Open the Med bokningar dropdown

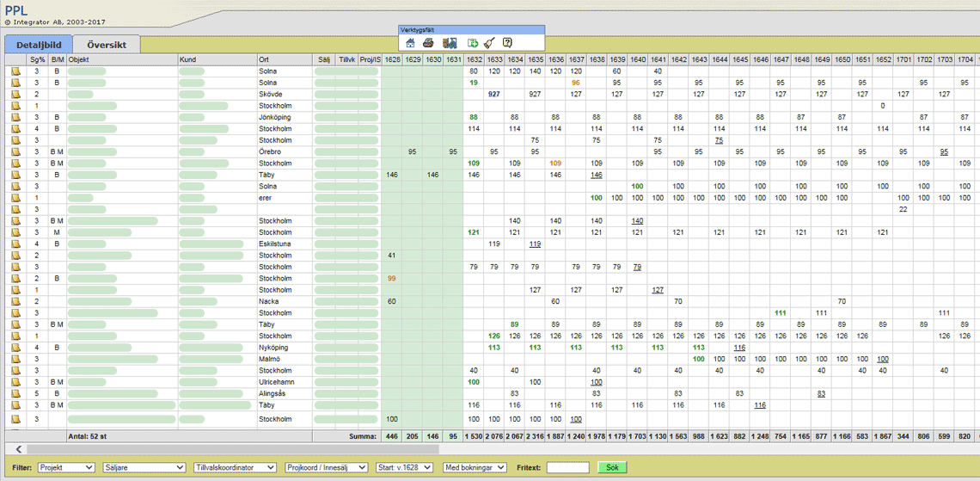point(475,467)
